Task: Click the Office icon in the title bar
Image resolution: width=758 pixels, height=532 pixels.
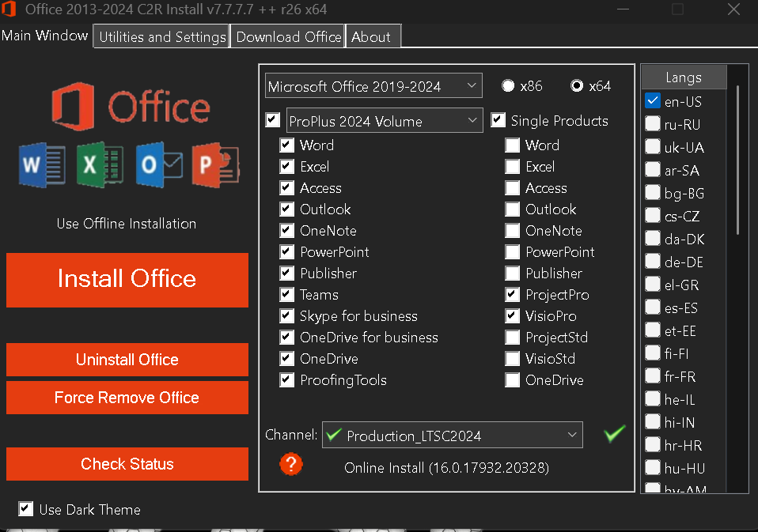Action: coord(9,9)
